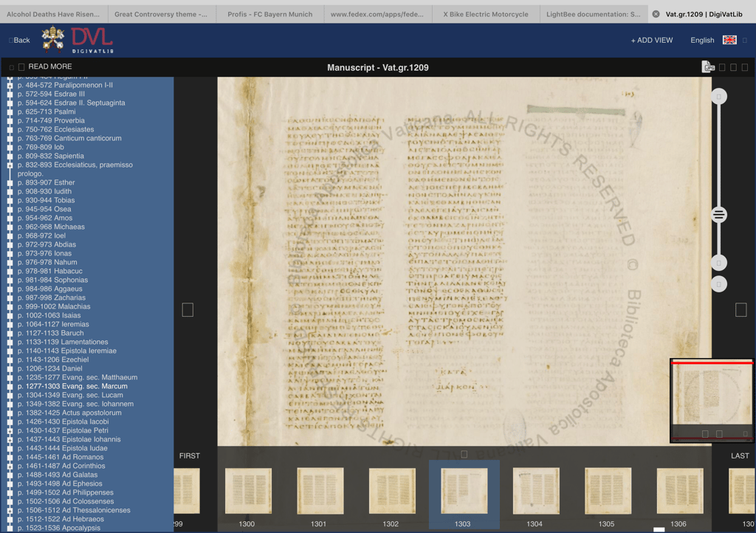Image resolution: width=756 pixels, height=533 pixels.
Task: Select 'p. 1277-1303 Evang. sec. Marcum' entry
Action: point(72,386)
